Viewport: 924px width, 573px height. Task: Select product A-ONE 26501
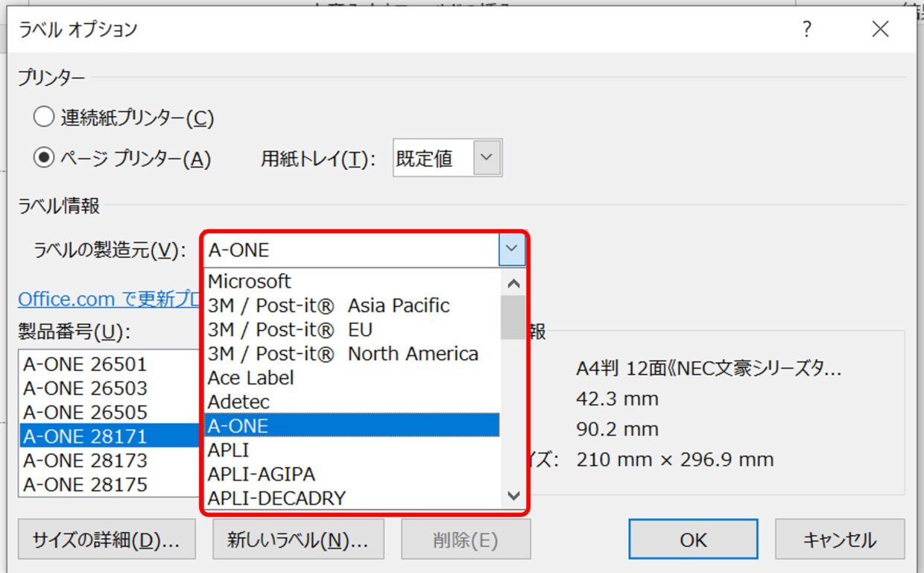tap(109, 364)
